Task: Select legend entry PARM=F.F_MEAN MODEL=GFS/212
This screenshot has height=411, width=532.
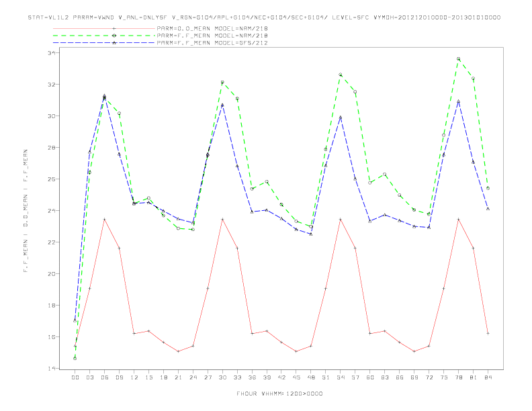Action: coord(212,43)
